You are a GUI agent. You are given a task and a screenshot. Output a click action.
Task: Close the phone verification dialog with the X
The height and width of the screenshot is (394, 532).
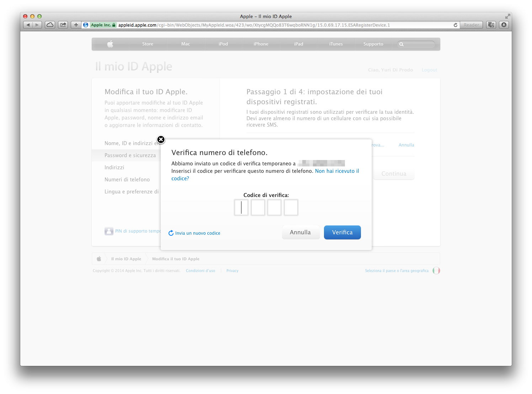point(161,139)
